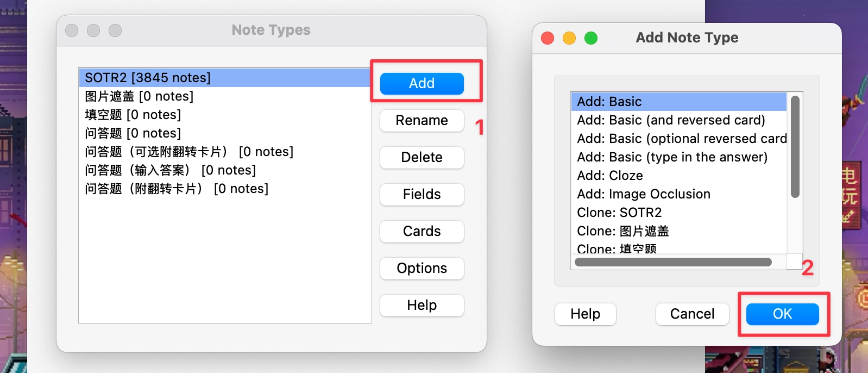Select SOTR2 [3845 notes] entry
Viewport: 868px width, 373px height.
coord(148,78)
